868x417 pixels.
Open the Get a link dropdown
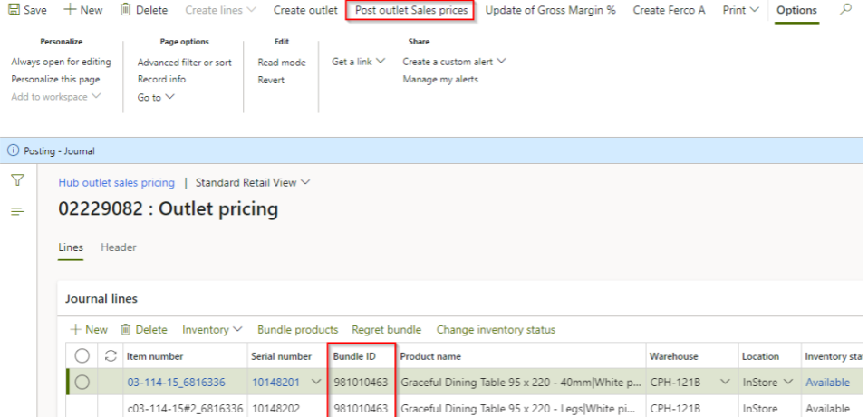358,62
